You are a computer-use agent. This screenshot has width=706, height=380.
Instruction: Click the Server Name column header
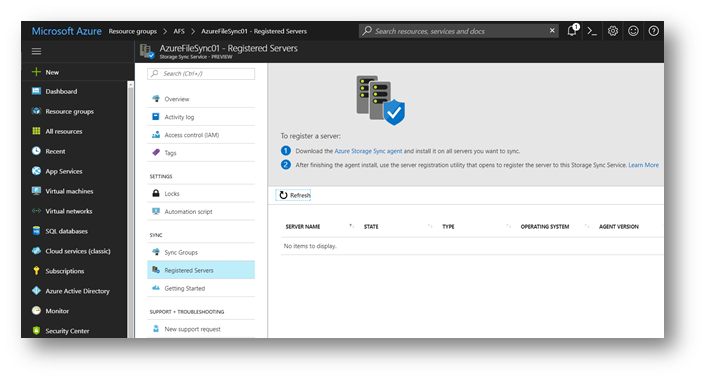point(303,226)
